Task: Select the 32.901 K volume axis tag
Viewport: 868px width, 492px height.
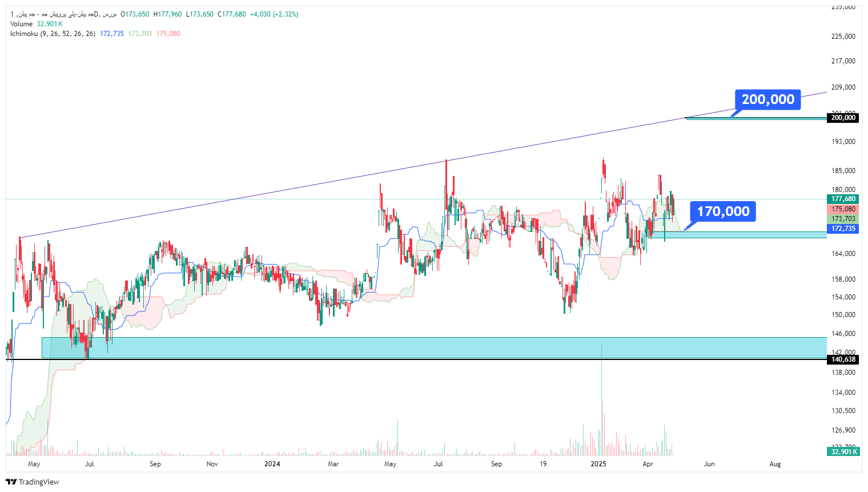Action: click(843, 451)
